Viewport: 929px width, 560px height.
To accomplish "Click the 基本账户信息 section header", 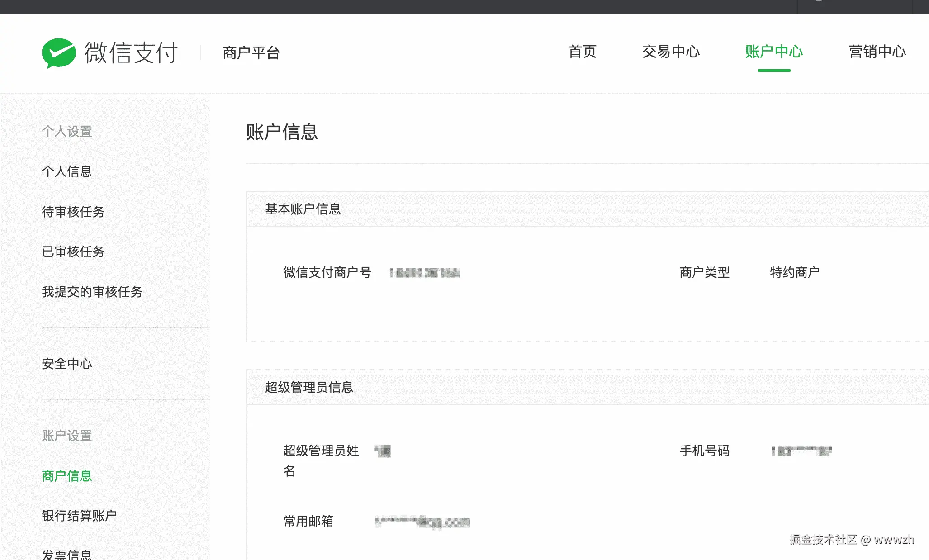I will pos(303,209).
